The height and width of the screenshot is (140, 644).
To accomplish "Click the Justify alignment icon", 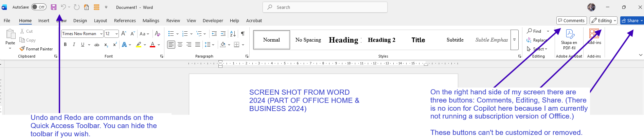I will (198, 45).
